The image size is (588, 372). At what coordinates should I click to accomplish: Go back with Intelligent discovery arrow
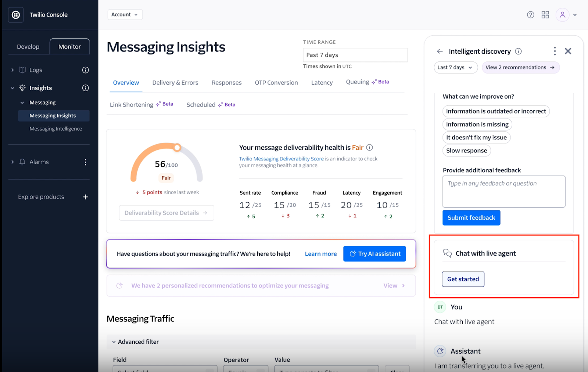click(x=440, y=52)
